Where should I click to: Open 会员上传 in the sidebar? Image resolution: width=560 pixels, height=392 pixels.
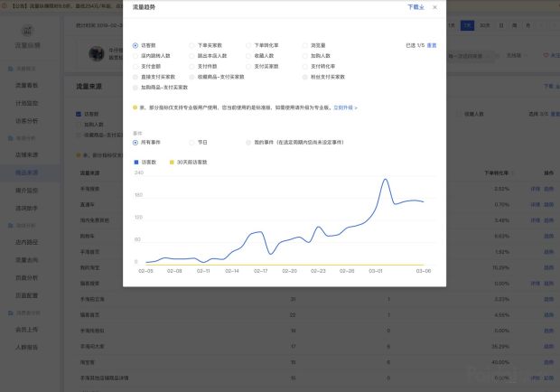click(27, 330)
